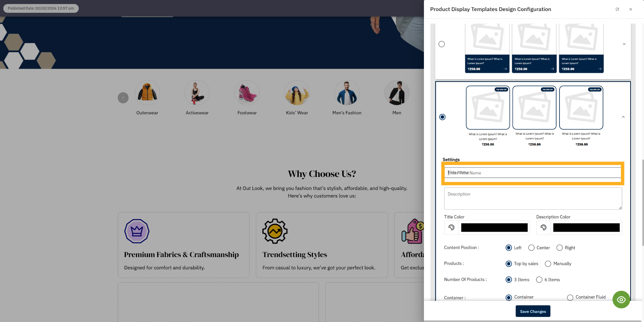This screenshot has width=644, height=322.
Task: Click the pop-out icon in the panel header
Action: [617, 9]
